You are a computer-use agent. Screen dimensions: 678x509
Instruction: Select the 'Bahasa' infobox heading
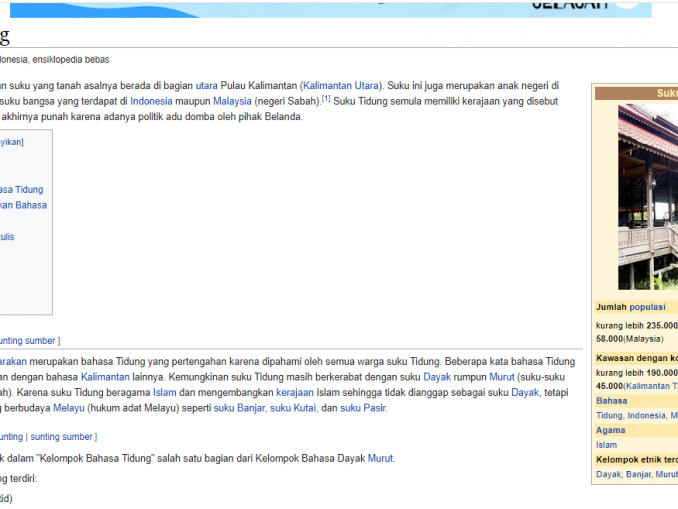(x=611, y=401)
